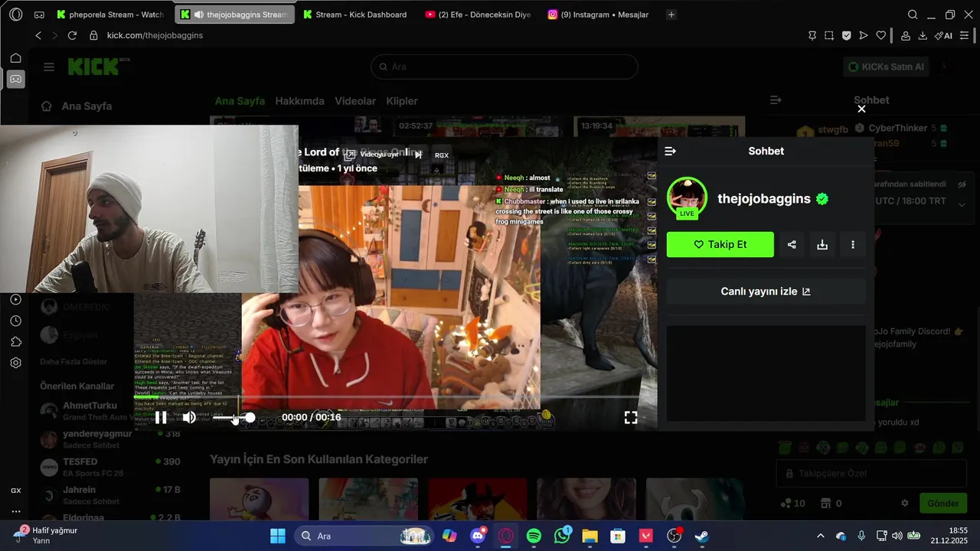
Task: Switch to Efe - Döneceksin Diye YouTube tab
Action: 479,15
